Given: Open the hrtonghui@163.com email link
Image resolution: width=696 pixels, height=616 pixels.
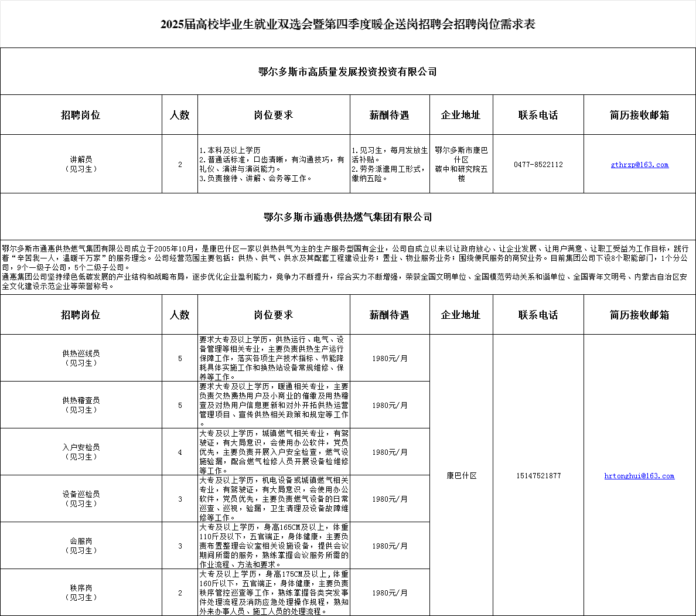Looking at the screenshot, I should coord(639,476).
